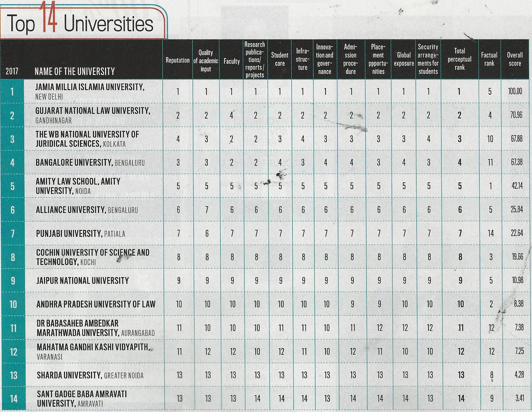
Task: Click factual rank 2 for Andhra Pradesh University
Action: [491, 304]
